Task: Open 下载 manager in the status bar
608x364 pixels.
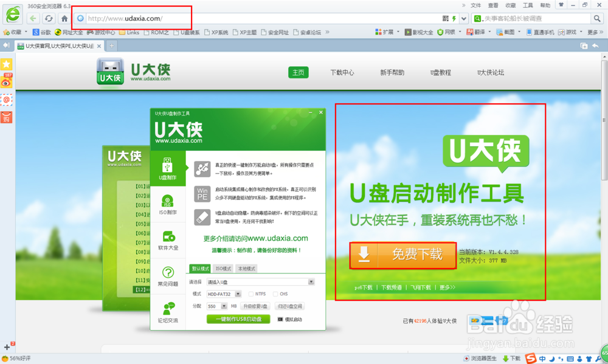Action: [511, 359]
